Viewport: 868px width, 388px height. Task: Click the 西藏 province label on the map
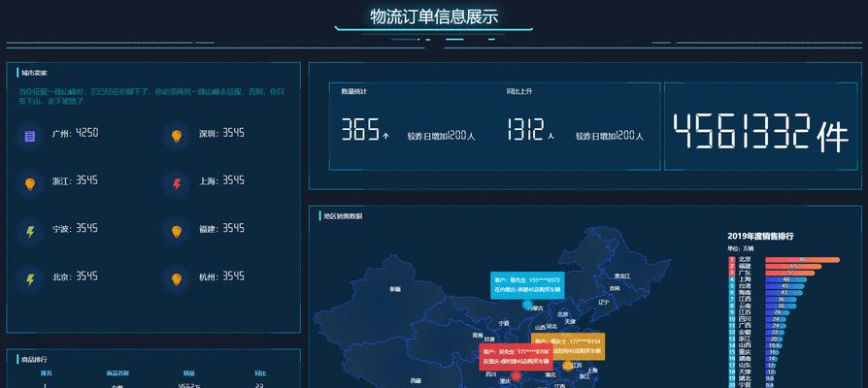click(x=416, y=380)
